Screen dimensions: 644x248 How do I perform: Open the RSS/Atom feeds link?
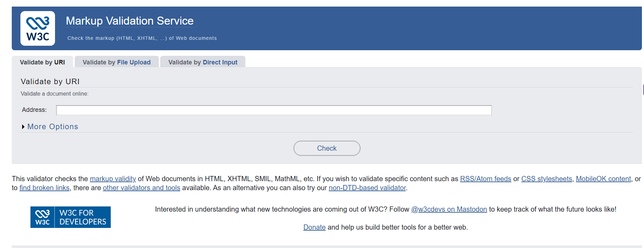486,179
